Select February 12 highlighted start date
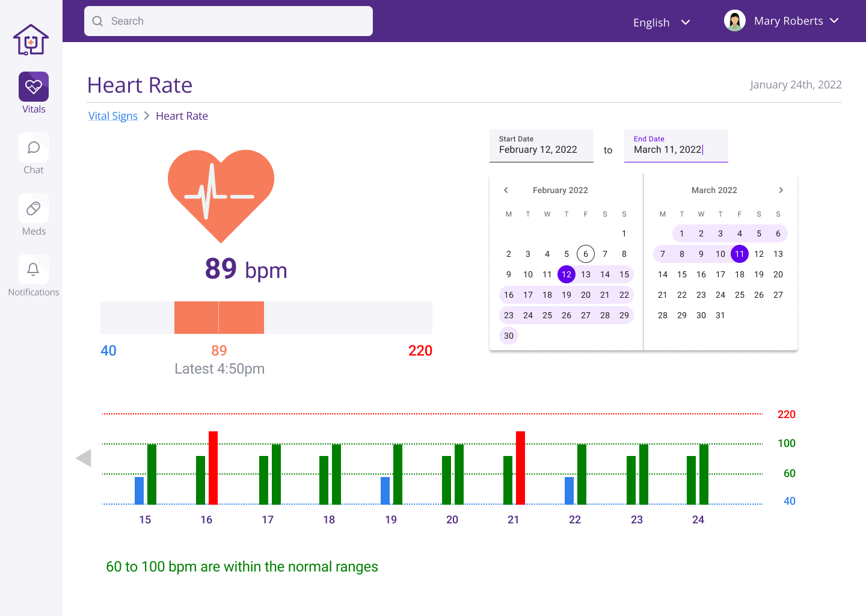This screenshot has height=616, width=866. click(x=567, y=274)
